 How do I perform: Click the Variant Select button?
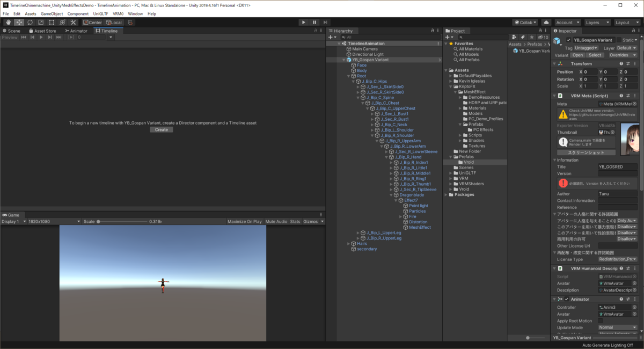[595, 55]
